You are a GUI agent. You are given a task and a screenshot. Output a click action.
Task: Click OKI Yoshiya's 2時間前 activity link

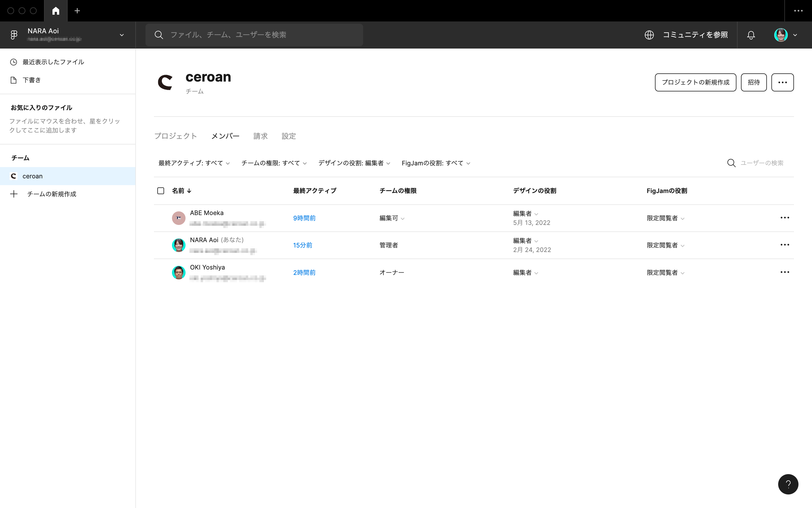click(x=304, y=272)
